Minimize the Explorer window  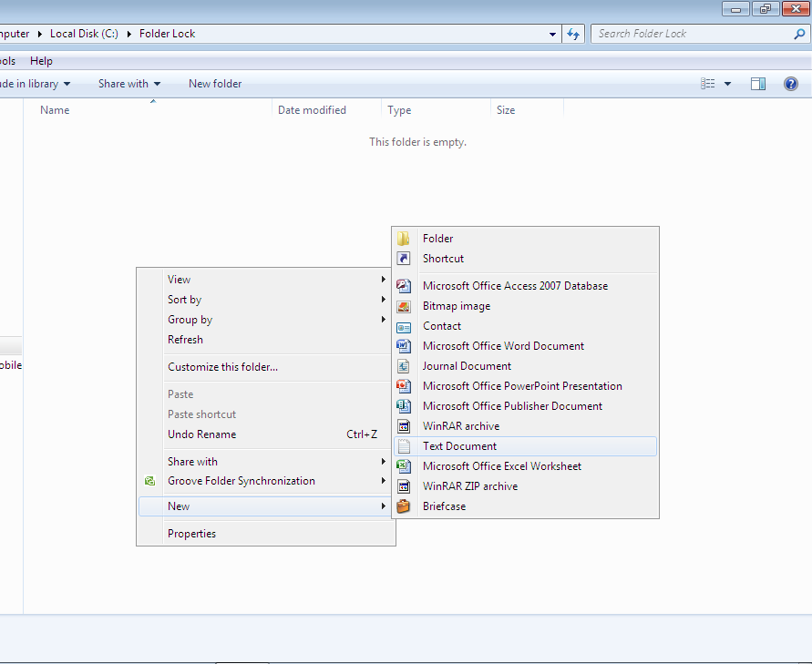click(735, 9)
